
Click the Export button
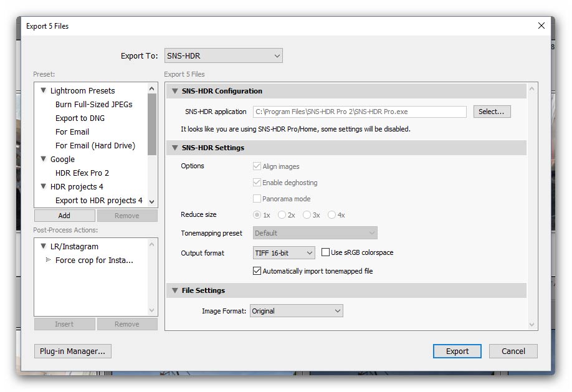(x=457, y=351)
